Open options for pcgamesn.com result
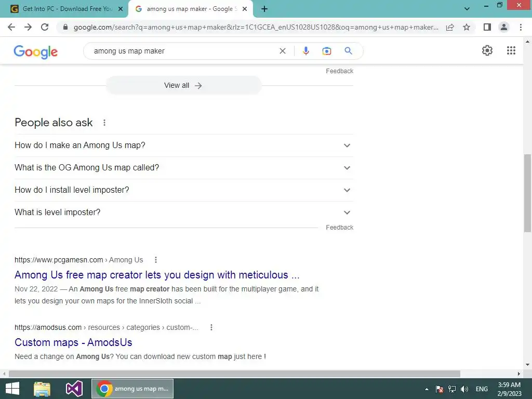The width and height of the screenshot is (532, 399). pos(156,260)
